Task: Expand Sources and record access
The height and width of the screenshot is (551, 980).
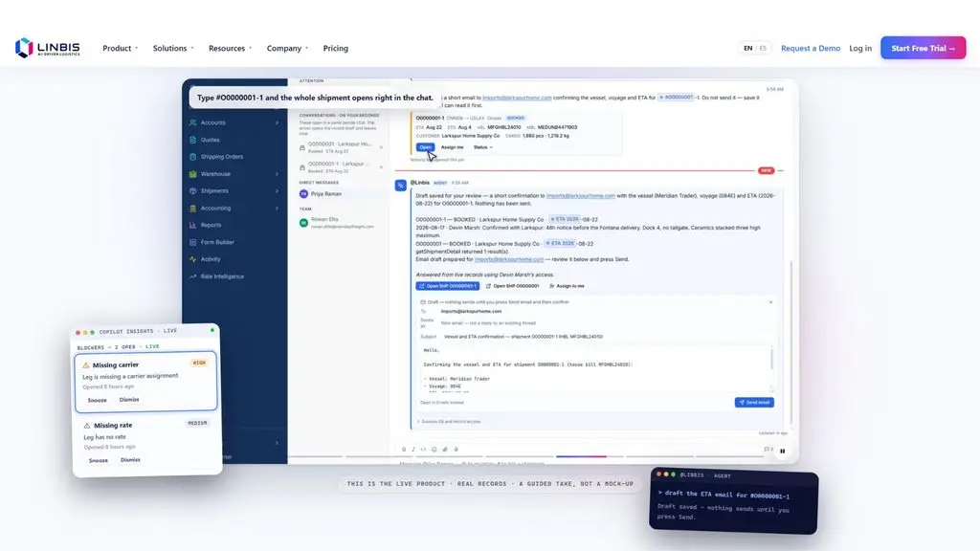Action: pos(449,422)
